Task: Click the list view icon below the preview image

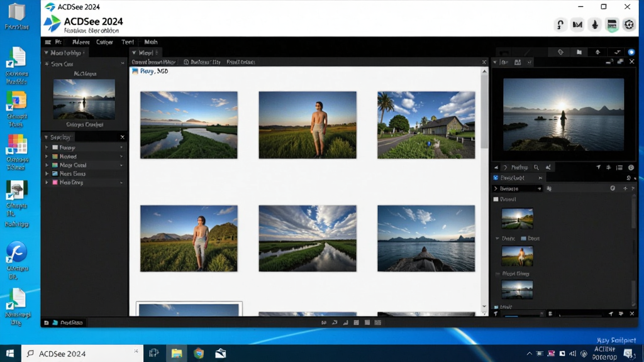Action: [x=619, y=167]
